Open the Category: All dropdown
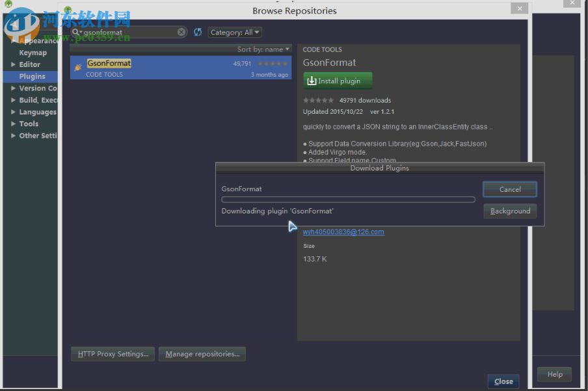The image size is (588, 391). tap(235, 33)
